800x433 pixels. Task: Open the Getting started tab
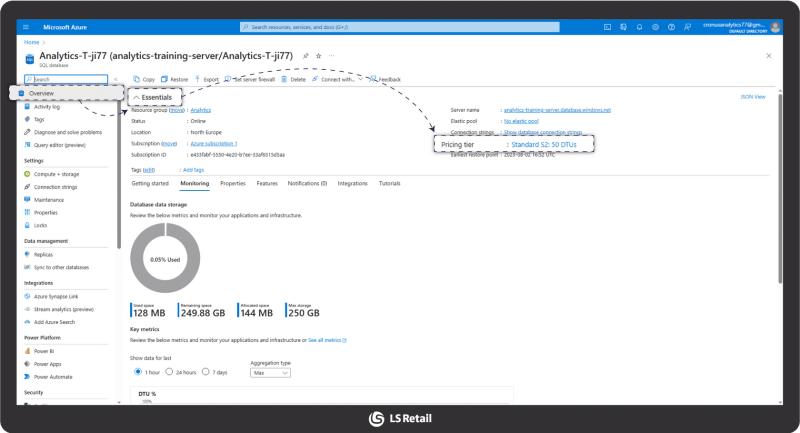click(x=150, y=183)
